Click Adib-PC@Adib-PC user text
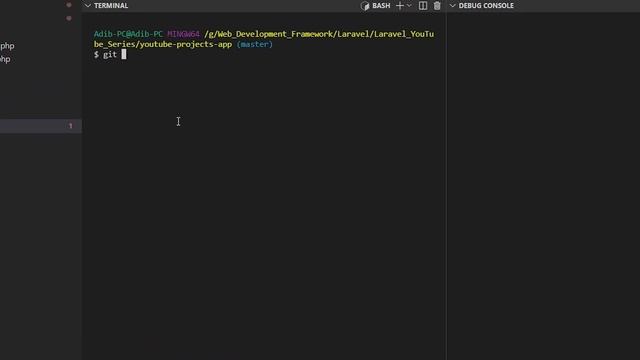Image resolution: width=640 pixels, height=360 pixels. pos(128,34)
